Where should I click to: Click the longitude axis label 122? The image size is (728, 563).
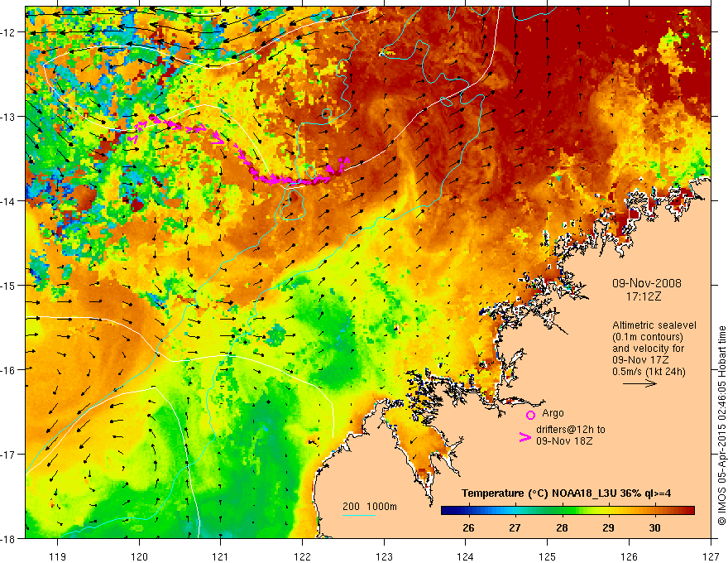[x=302, y=556]
